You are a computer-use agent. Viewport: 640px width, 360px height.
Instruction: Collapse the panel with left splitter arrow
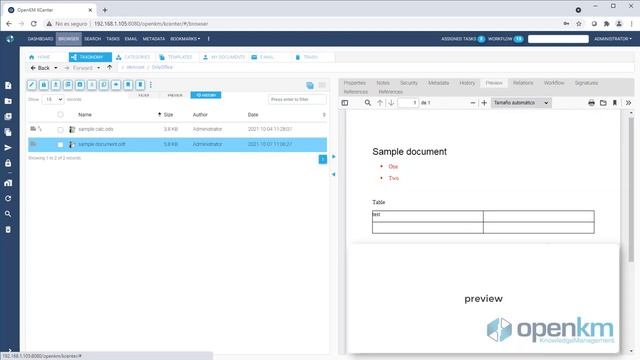(333, 174)
